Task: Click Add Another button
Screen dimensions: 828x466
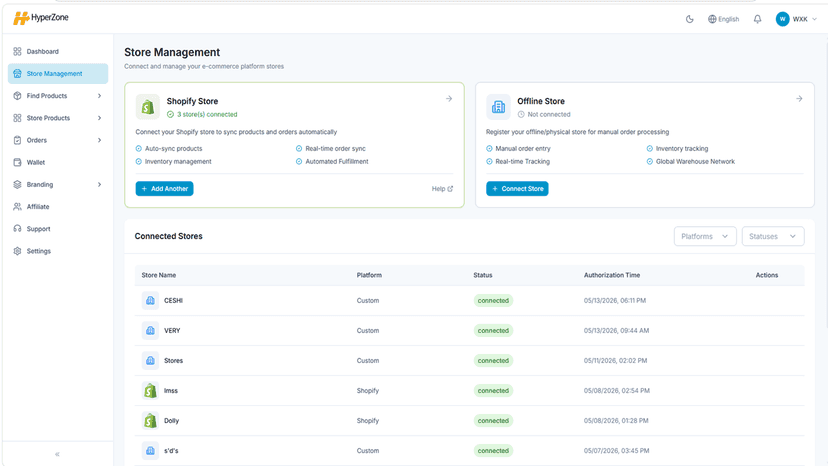Action: [164, 189]
